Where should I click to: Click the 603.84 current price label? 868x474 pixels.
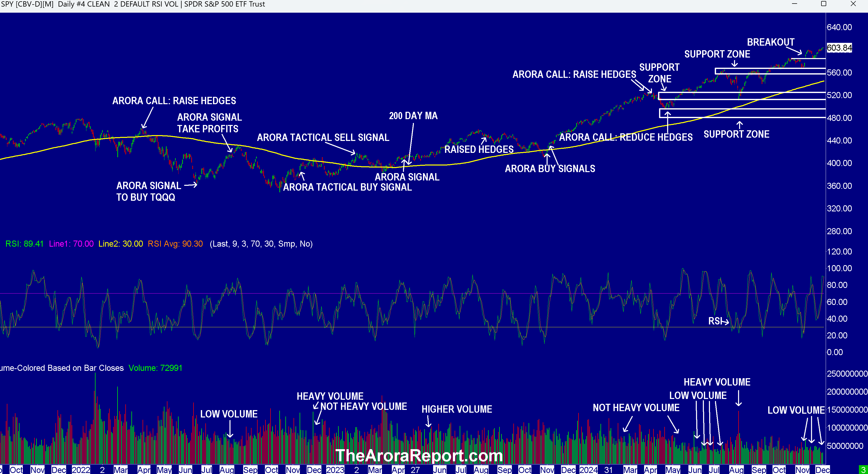[839, 48]
